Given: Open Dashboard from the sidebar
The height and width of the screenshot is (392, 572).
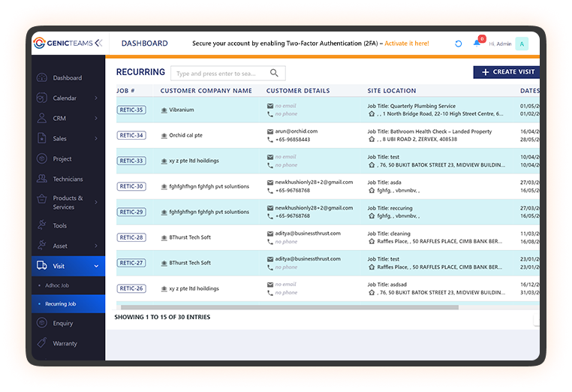Looking at the screenshot, I should [x=67, y=78].
